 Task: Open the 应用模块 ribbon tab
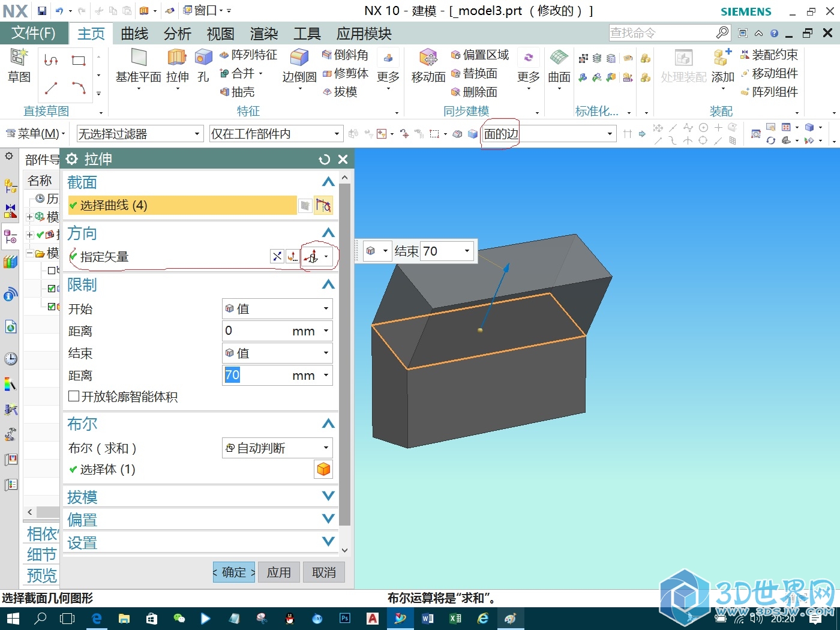point(364,34)
